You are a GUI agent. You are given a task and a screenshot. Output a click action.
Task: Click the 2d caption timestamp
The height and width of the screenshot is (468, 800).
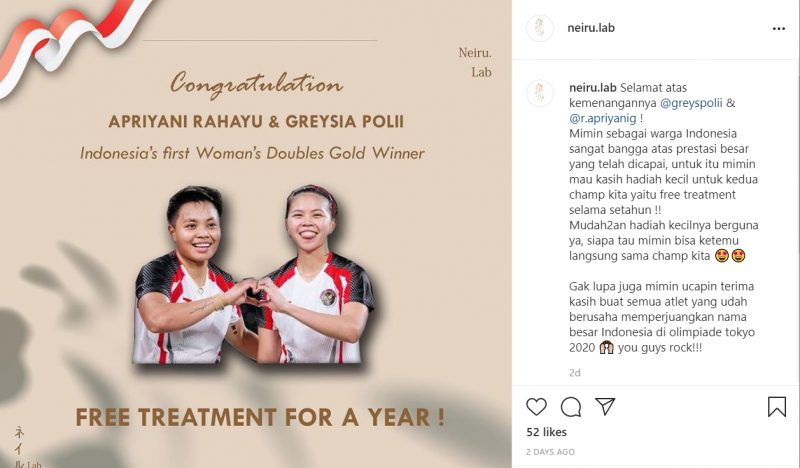point(574,373)
